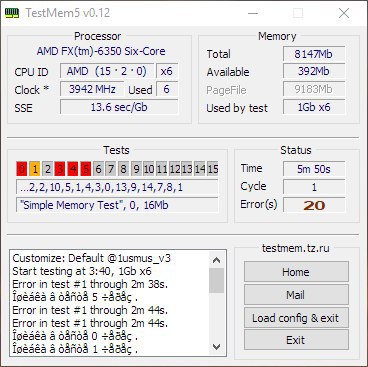Image resolution: width=368 pixels, height=367 pixels.
Task: Click log line Start testing at 3:40
Action: pyautogui.click(x=82, y=271)
